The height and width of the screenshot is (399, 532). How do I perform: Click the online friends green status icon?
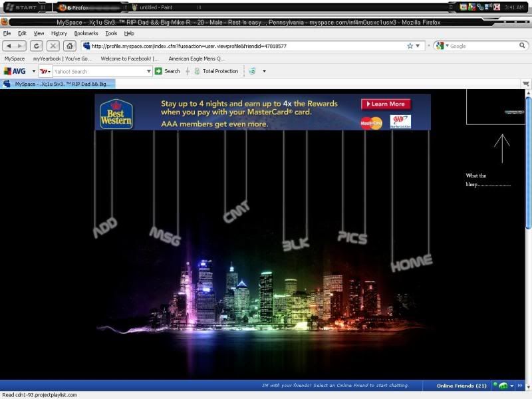coord(501,386)
